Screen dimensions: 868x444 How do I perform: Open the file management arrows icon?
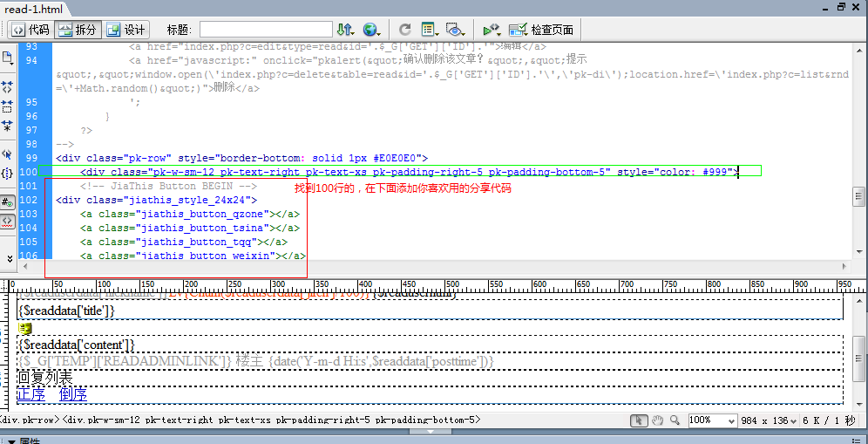pos(346,30)
